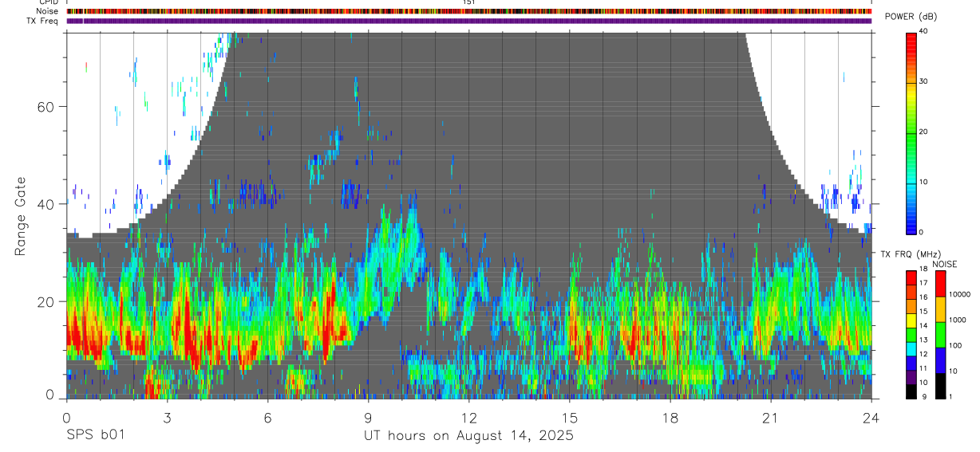Select the 40 label on power scale
This screenshot has width=980, height=452.
(923, 31)
